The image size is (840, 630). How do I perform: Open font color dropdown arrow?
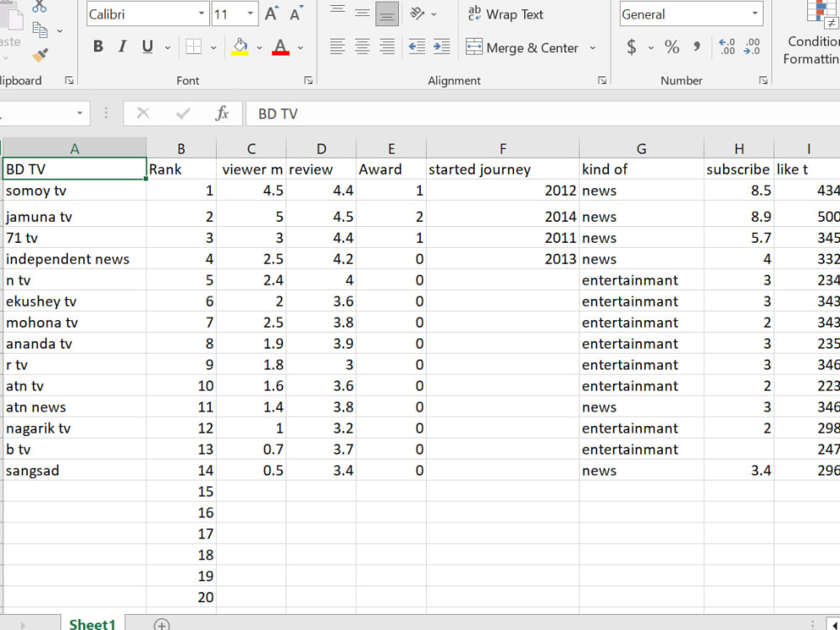coord(301,48)
